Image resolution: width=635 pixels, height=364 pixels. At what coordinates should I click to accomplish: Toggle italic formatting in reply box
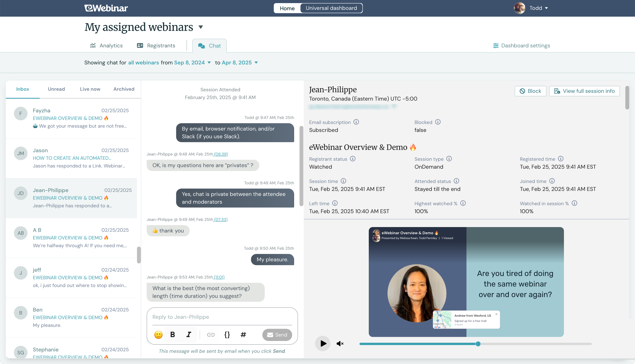(x=189, y=335)
